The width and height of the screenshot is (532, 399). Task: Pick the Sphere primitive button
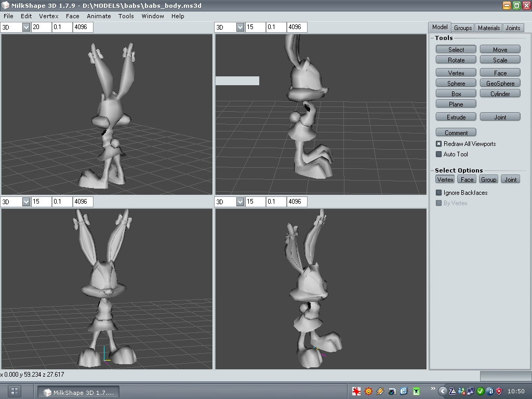(456, 84)
